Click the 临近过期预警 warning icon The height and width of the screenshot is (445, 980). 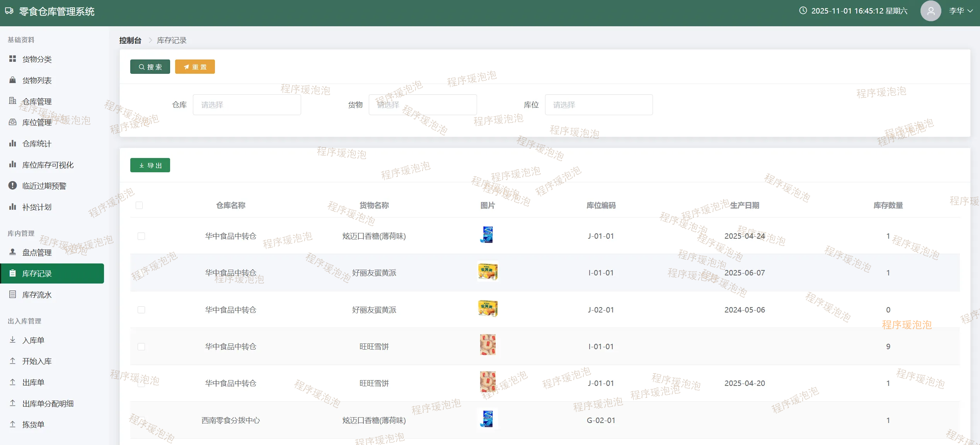click(12, 185)
